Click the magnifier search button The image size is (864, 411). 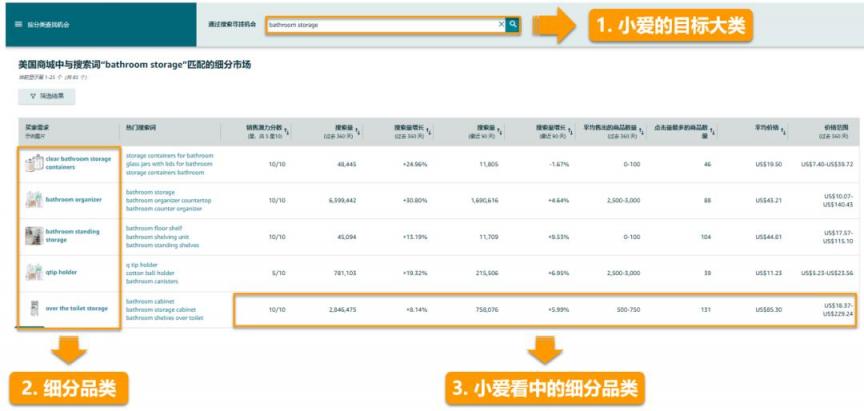512,24
